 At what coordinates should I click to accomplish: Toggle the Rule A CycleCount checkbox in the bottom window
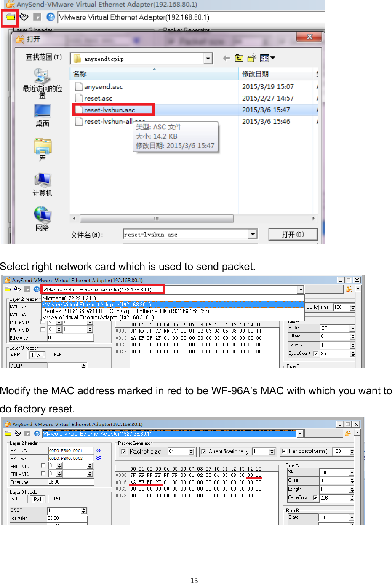point(315,498)
